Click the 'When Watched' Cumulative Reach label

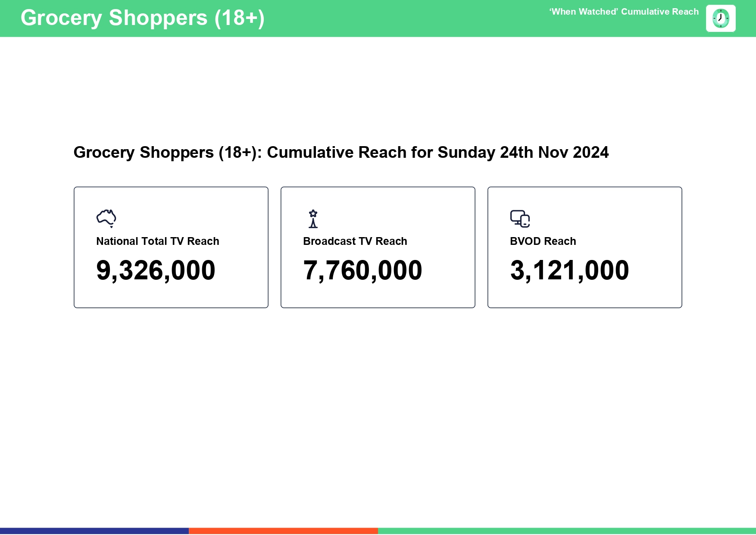[x=624, y=12]
